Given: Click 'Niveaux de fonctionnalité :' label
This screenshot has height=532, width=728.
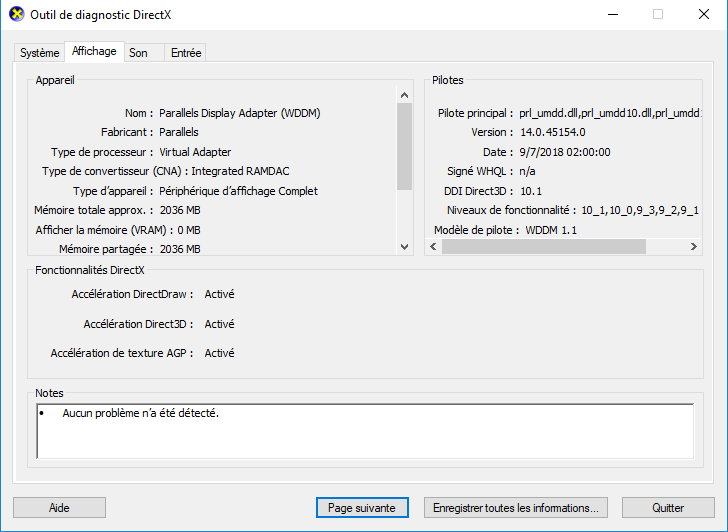Looking at the screenshot, I should coord(511,210).
